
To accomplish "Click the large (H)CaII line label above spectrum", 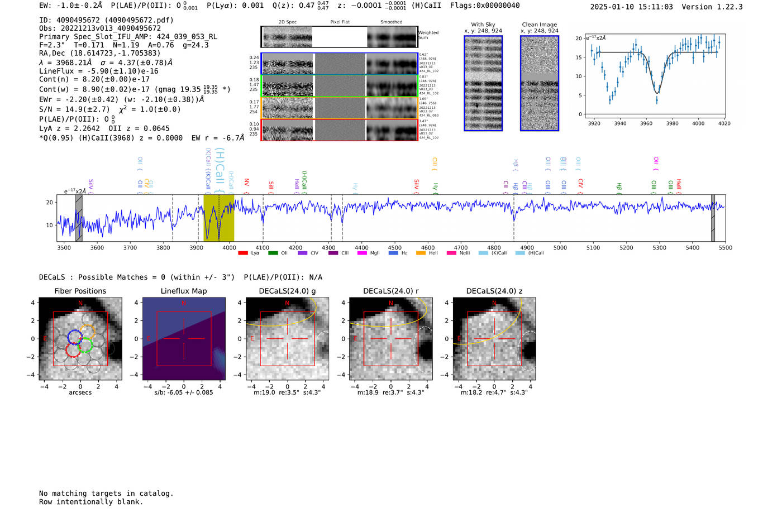I will click(220, 171).
